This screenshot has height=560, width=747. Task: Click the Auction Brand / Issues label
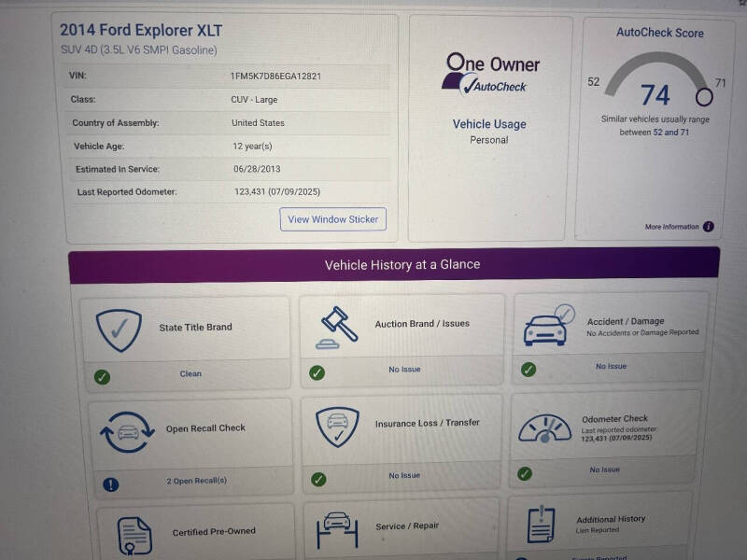[422, 324]
